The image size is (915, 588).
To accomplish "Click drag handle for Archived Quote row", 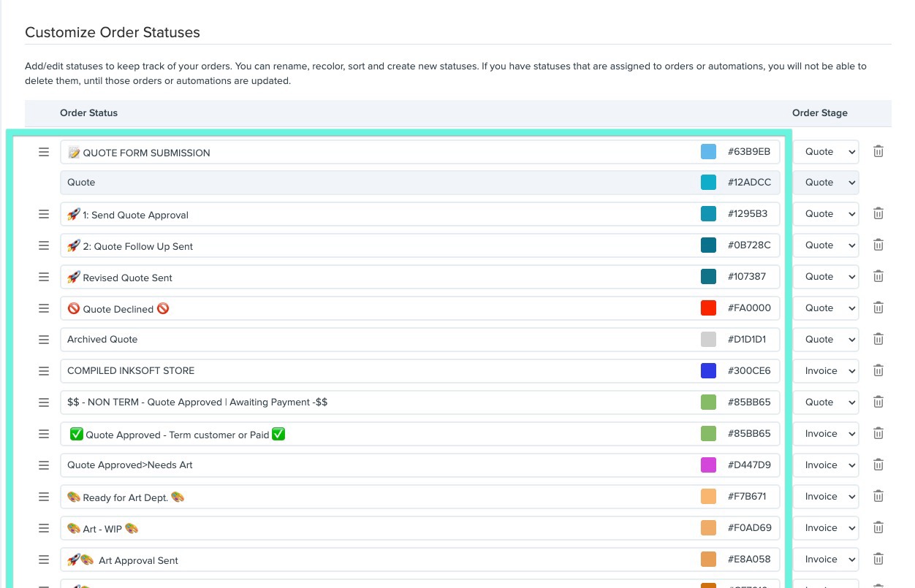I will 44,340.
